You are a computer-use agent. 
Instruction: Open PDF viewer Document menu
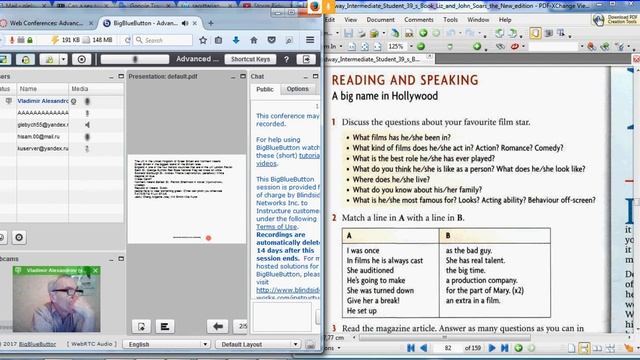[x=380, y=20]
